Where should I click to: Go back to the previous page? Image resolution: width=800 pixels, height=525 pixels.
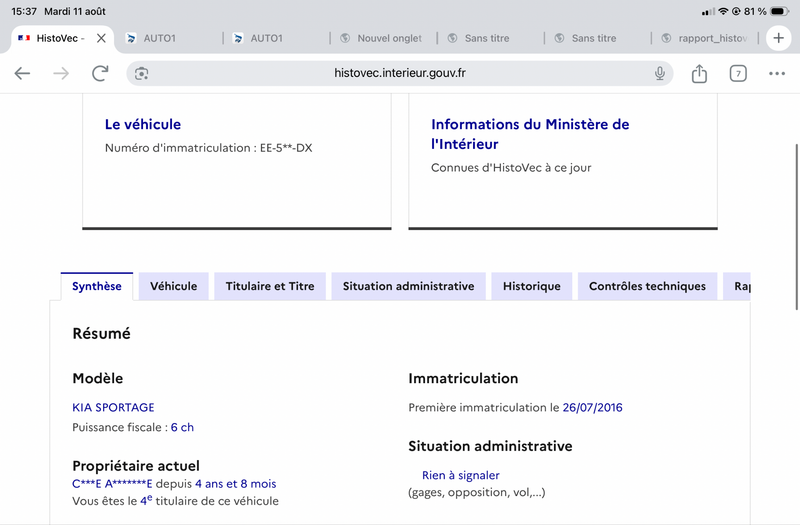pos(22,73)
